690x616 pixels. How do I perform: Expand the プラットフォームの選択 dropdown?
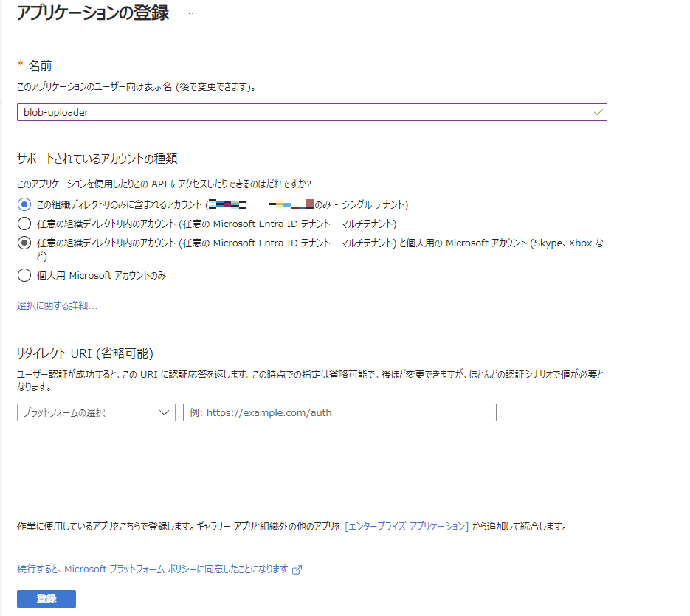pos(97,412)
